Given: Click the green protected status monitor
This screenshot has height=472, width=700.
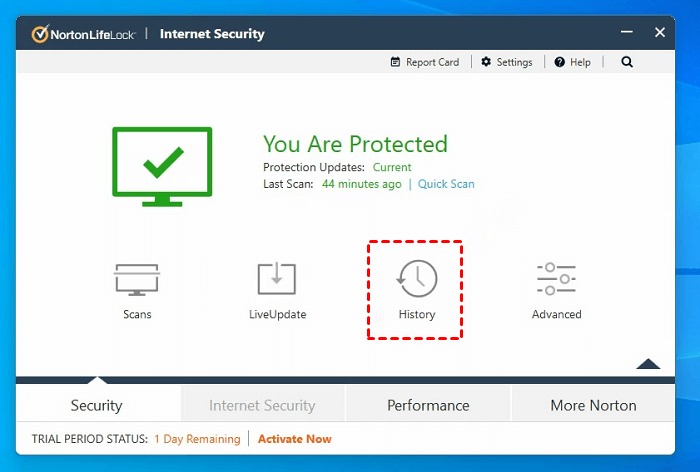Looking at the screenshot, I should tap(162, 163).
